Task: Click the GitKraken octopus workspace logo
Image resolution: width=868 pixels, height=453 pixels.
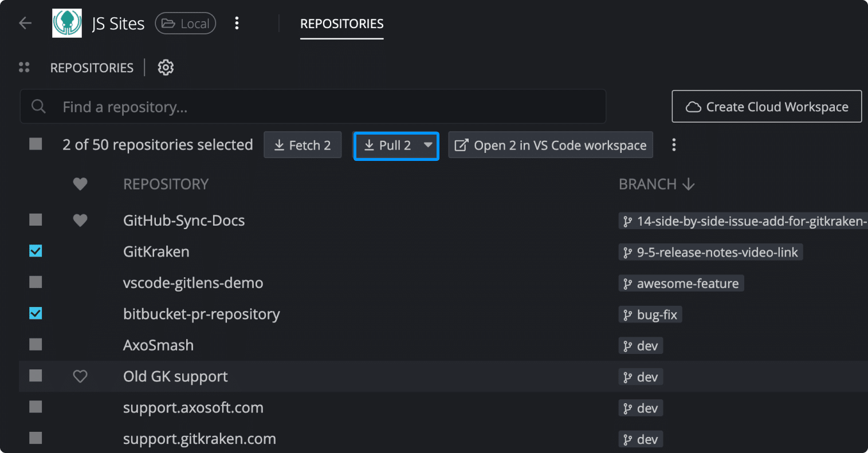Action: (x=67, y=23)
